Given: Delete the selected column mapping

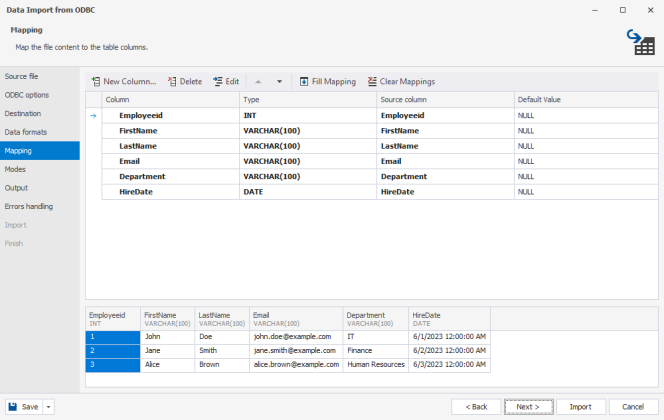Looking at the screenshot, I should point(184,81).
